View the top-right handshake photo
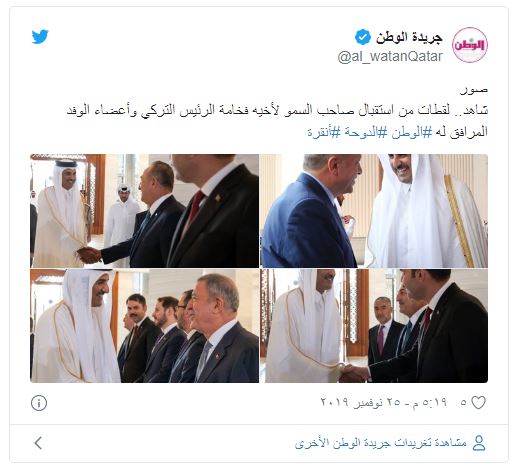The image size is (516, 466). pyautogui.click(x=374, y=211)
